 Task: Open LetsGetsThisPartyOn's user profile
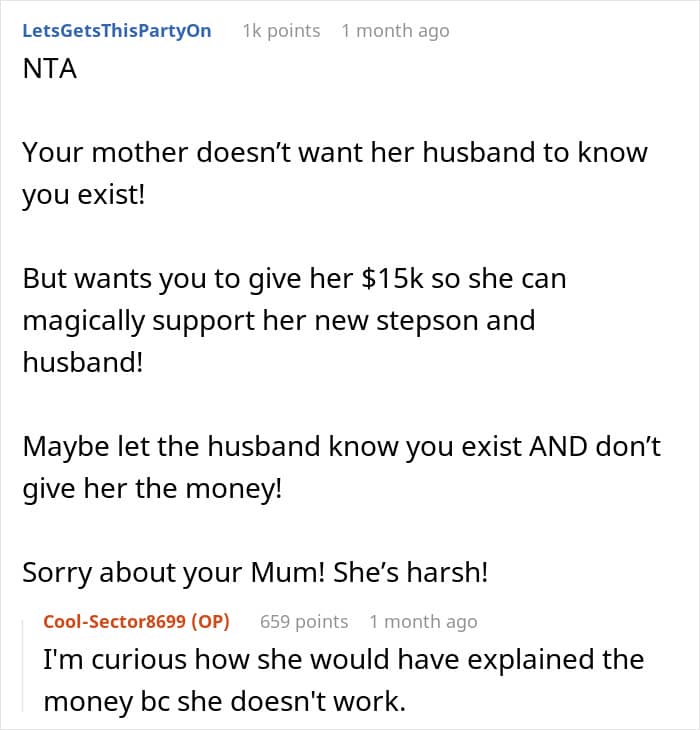point(116,30)
